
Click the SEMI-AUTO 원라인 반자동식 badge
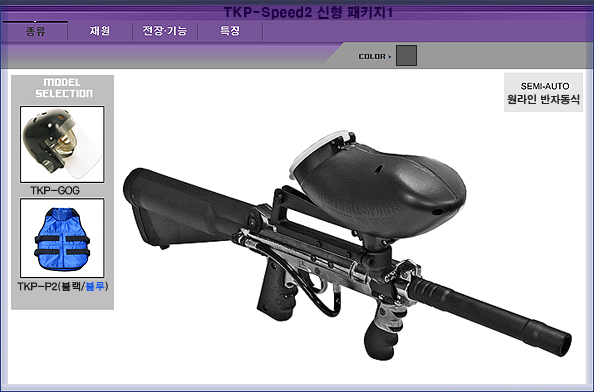pos(543,93)
